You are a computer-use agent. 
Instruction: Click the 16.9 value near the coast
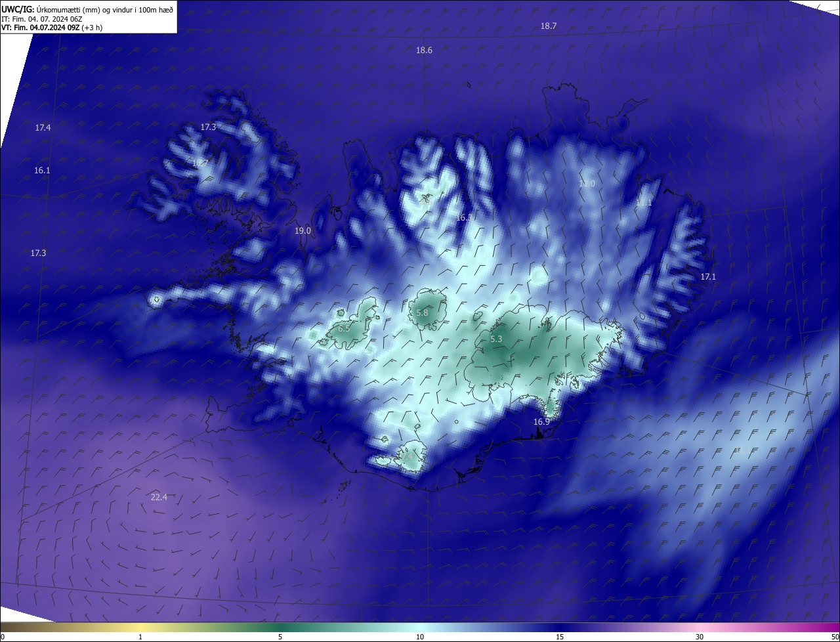coord(541,421)
